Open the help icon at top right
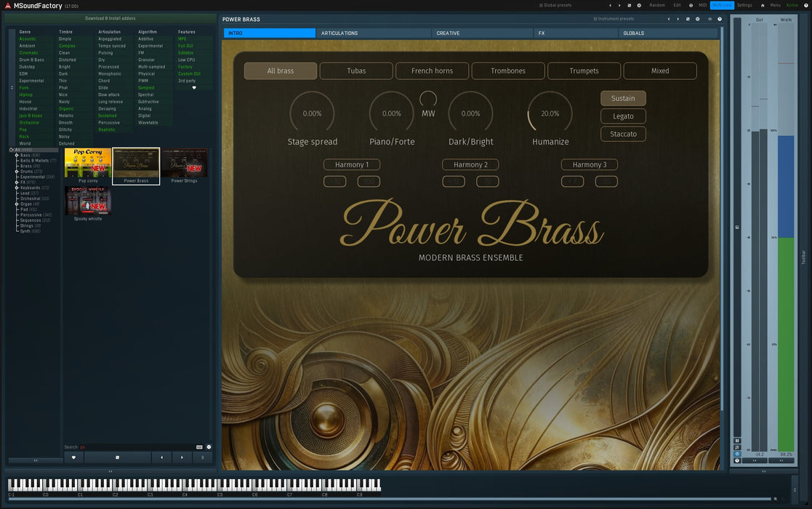 (806, 5)
